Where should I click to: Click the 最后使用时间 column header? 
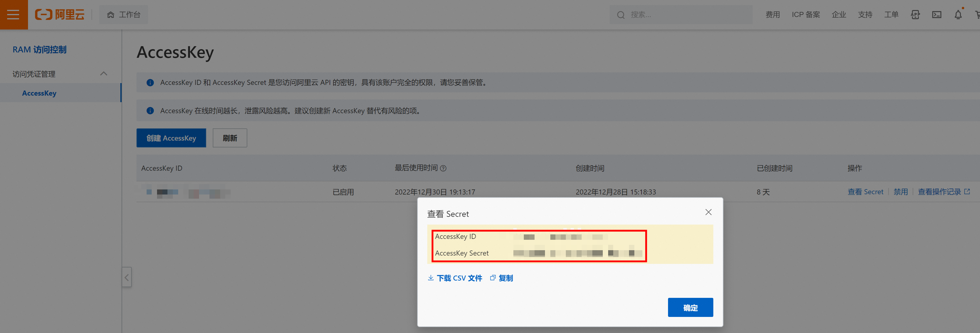[416, 168]
